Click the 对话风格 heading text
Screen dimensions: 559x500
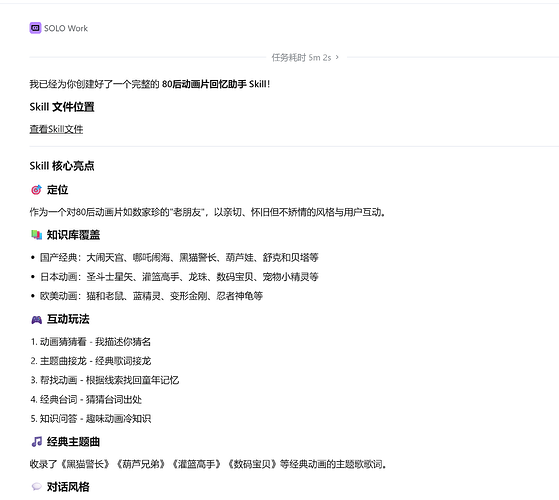68,487
